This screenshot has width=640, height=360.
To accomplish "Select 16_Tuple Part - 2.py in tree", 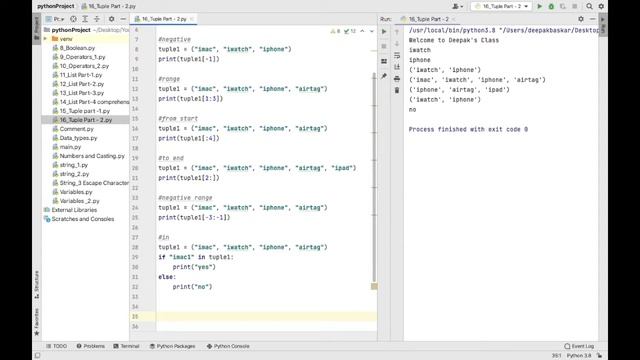I will [x=86, y=120].
